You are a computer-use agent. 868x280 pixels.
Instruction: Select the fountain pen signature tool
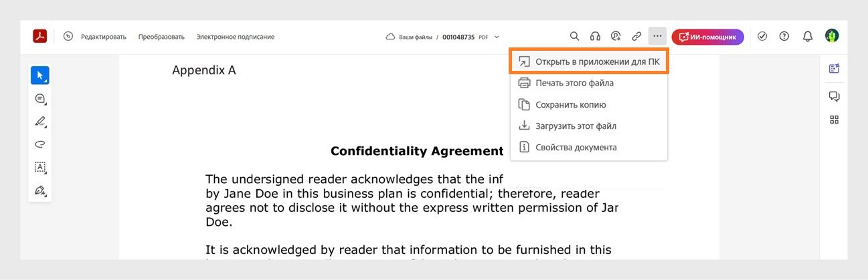pyautogui.click(x=40, y=190)
